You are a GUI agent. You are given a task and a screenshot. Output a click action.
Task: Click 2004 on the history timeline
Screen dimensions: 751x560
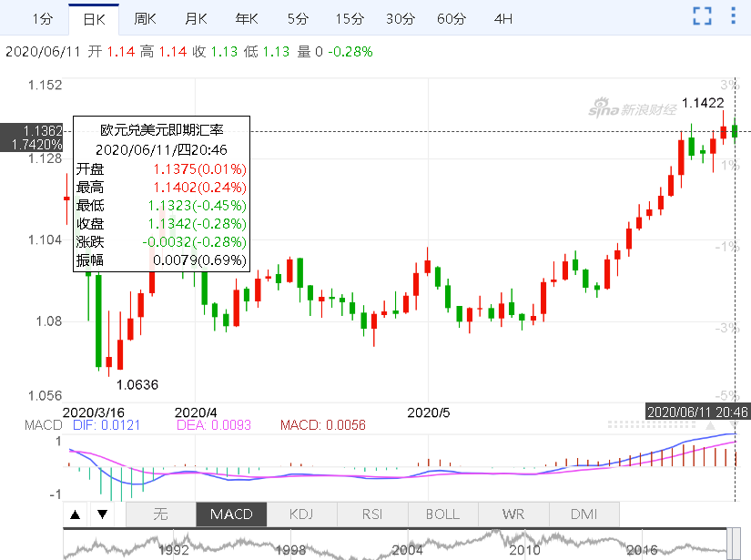(407, 550)
